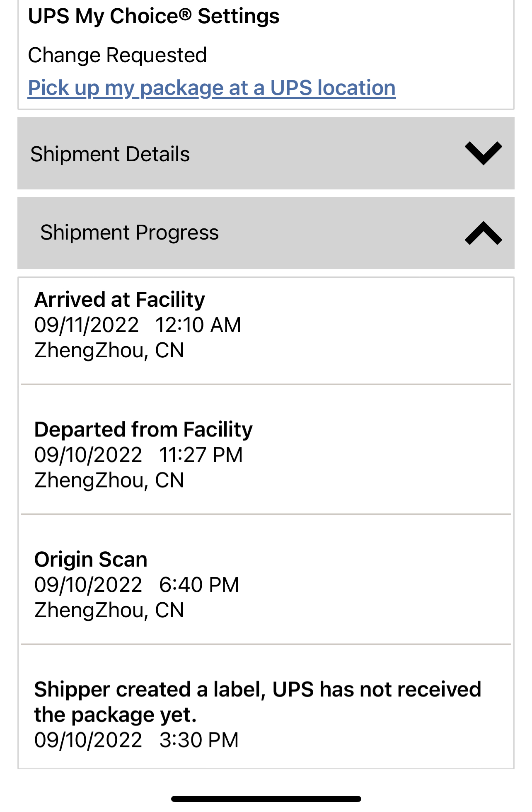Image resolution: width=532 pixels, height=812 pixels.
Task: Click the Shipment Details down chevron icon
Action: click(483, 153)
